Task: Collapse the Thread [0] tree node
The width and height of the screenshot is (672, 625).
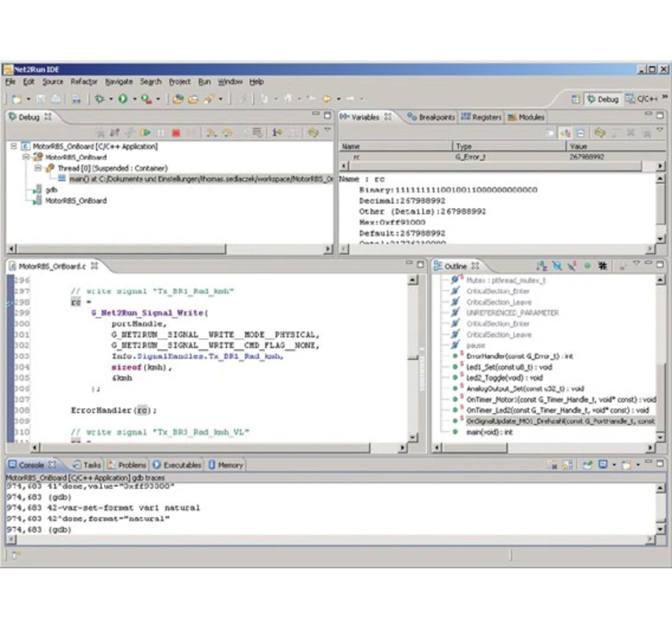Action: pos(38,168)
